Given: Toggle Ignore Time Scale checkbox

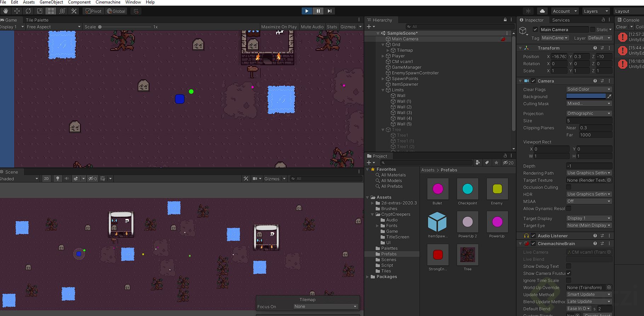Looking at the screenshot, I should [x=569, y=280].
